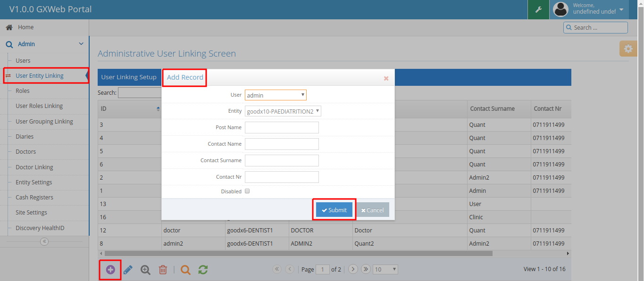Screen dimensions: 644x281
Task: Open the rows-per-page dropdown showing 10
Action: [385, 270]
